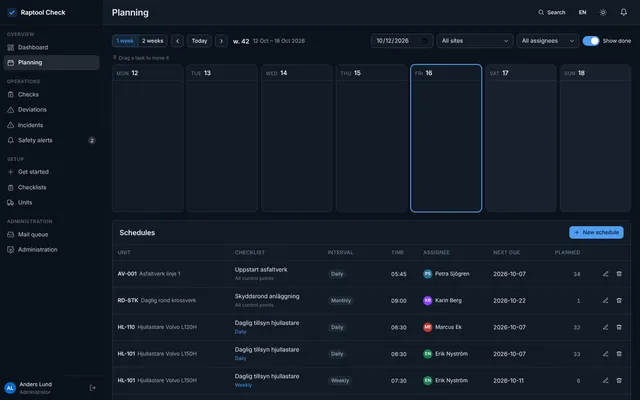The width and height of the screenshot is (640, 400).
Task: Click the New schedule button
Action: (x=596, y=232)
